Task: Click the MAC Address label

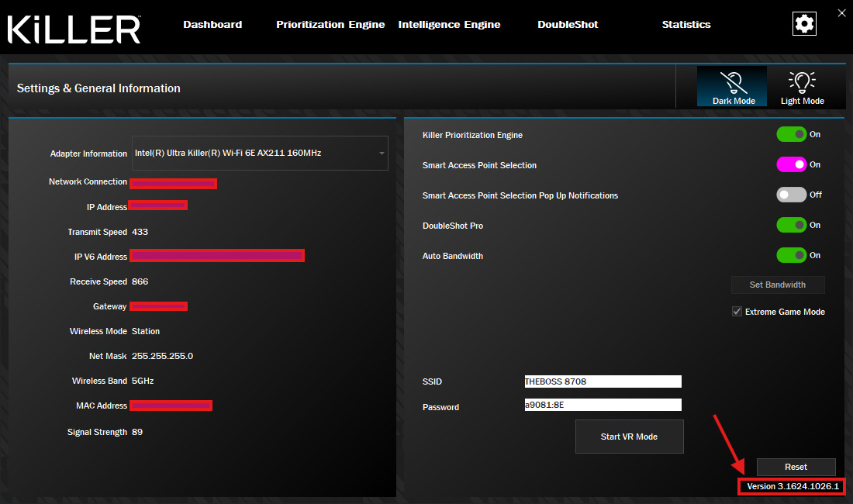Action: pyautogui.click(x=102, y=406)
